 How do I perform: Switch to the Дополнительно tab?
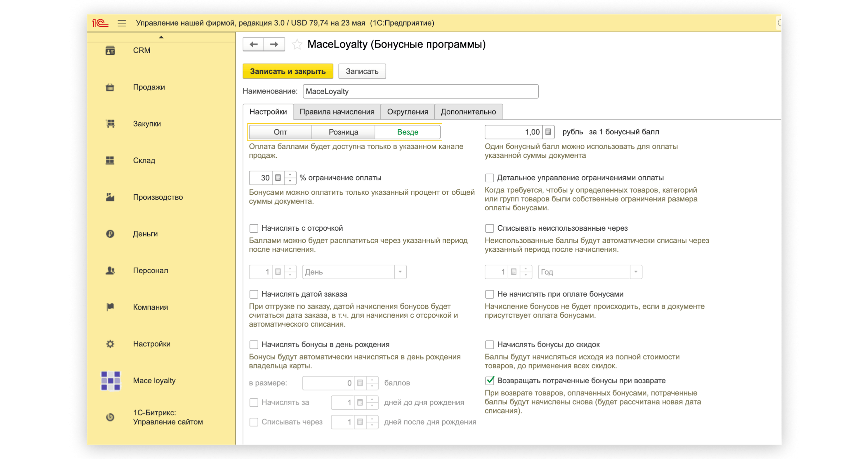(468, 112)
